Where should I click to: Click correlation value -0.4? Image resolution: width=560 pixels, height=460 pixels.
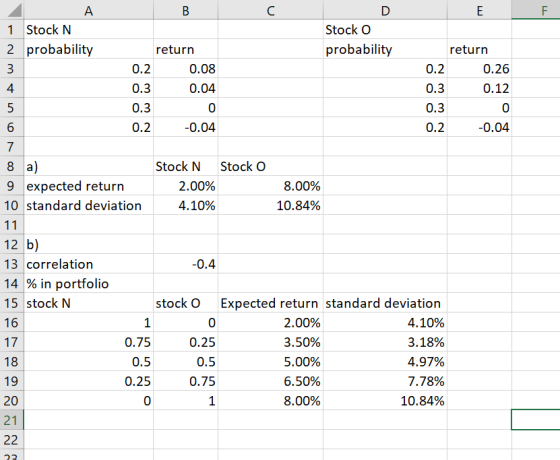186,264
